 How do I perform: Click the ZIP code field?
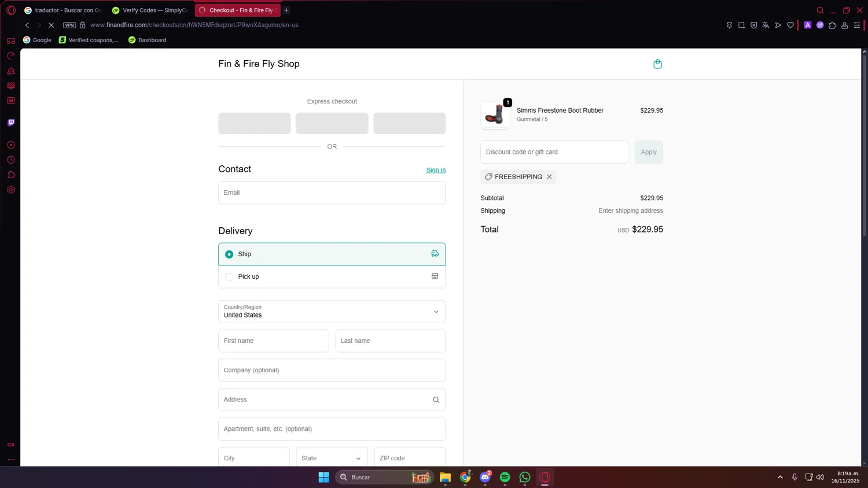[x=410, y=458]
